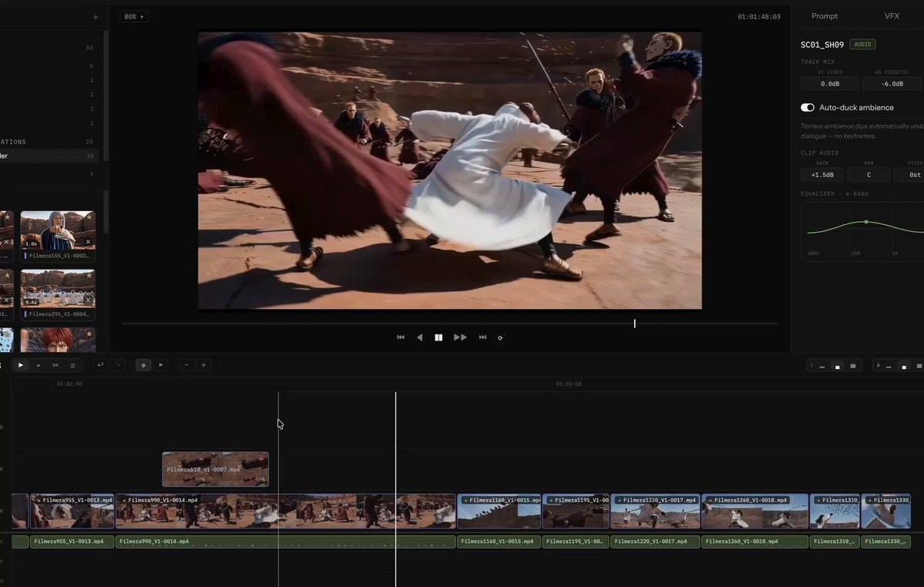Click the 01:01:48:03 timecode display
The width and height of the screenshot is (924, 587).
[759, 16]
